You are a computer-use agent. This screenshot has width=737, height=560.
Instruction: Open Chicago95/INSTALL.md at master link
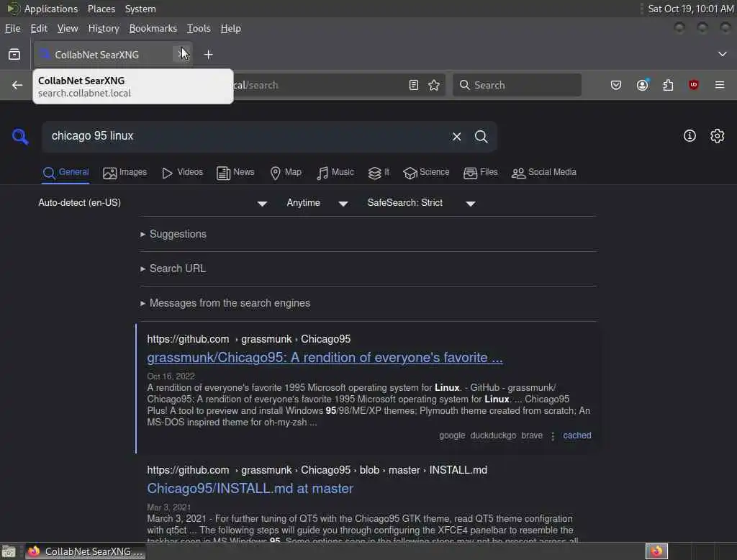250,489
